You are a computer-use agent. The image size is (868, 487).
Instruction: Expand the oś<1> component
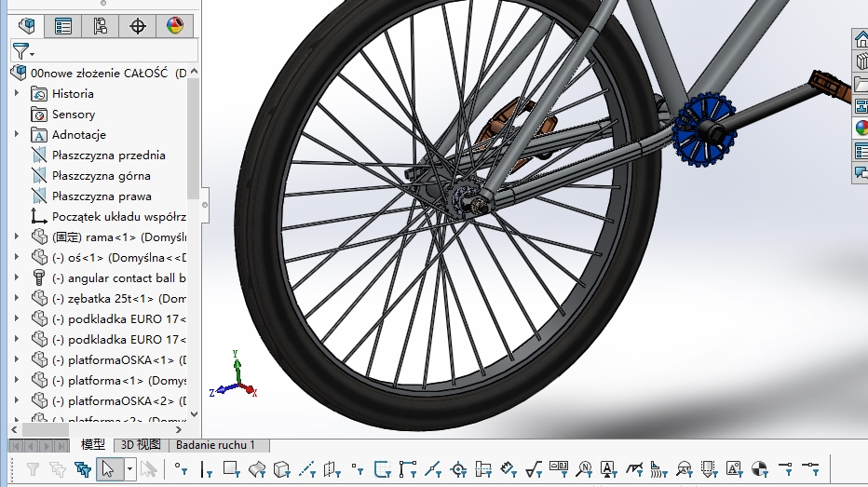[17, 257]
